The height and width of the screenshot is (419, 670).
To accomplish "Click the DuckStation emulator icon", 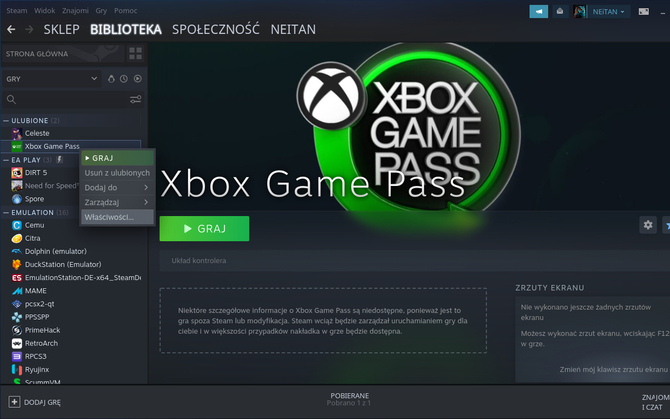I will [17, 264].
